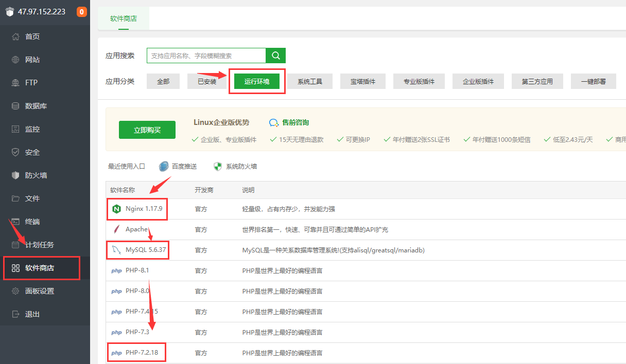
Task: Click Apache software name
Action: coord(136,229)
